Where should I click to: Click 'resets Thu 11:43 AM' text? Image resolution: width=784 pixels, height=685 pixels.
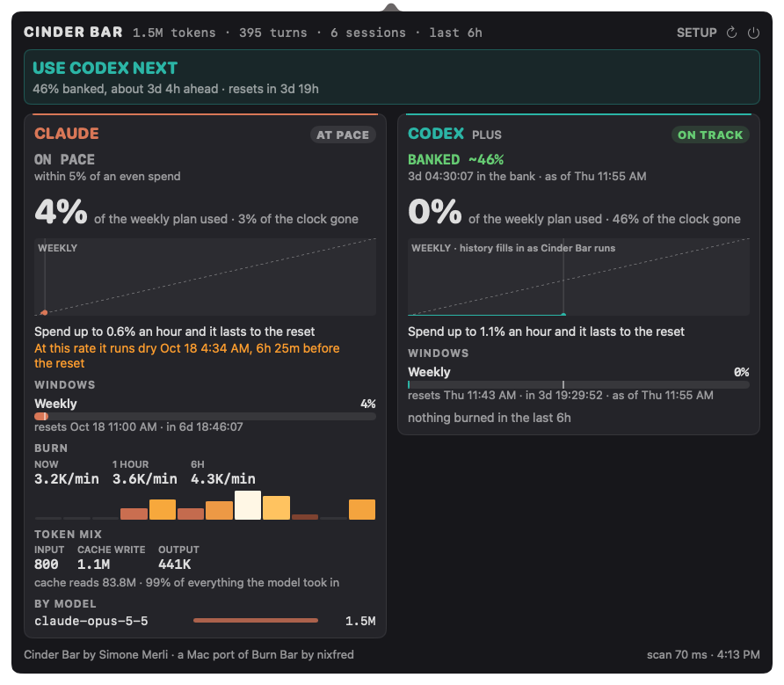click(x=461, y=396)
